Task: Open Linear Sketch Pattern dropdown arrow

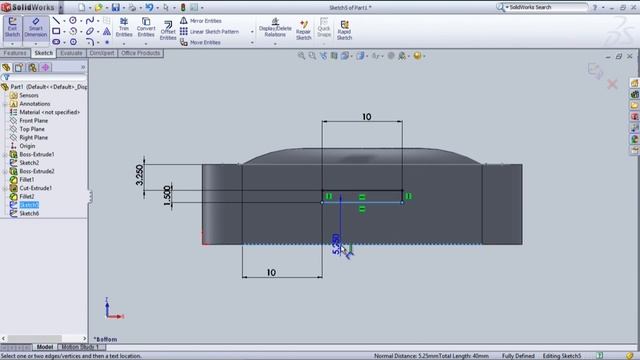Action: point(252,31)
